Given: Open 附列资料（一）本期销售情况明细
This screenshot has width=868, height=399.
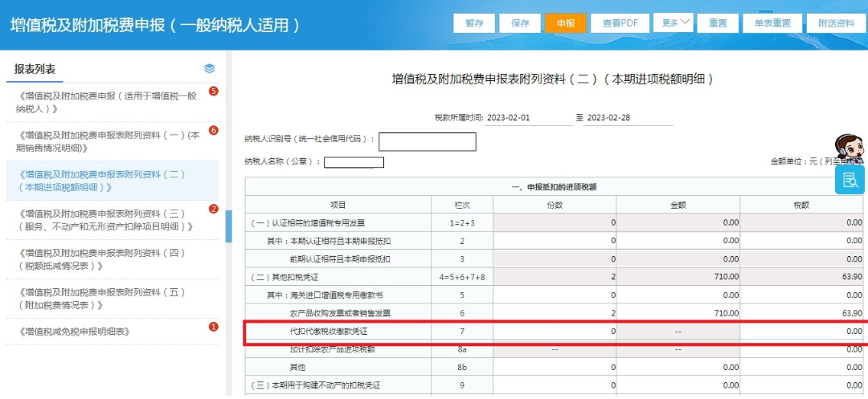Looking at the screenshot, I should (x=113, y=141).
